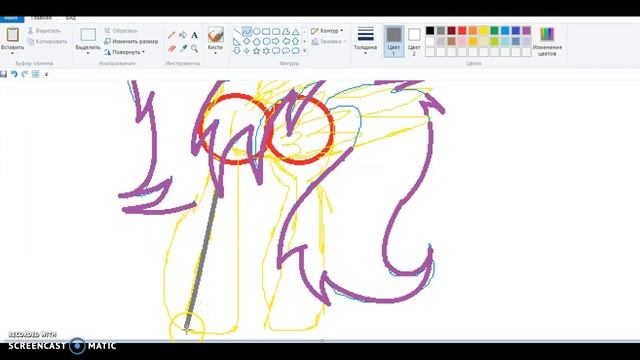Image resolution: width=640 pixels, height=360 pixels.
Task: Click Изменить размер resize button
Action: (131, 42)
